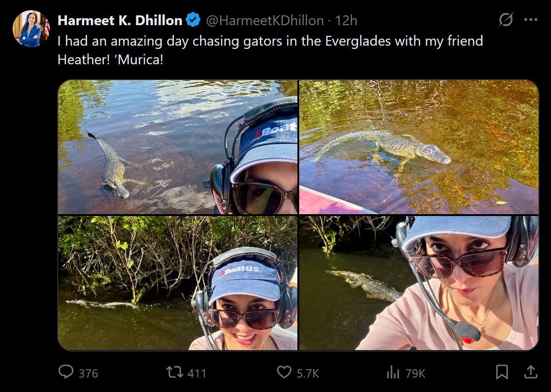Open the share post menu
The width and height of the screenshot is (551, 392).
tap(531, 372)
